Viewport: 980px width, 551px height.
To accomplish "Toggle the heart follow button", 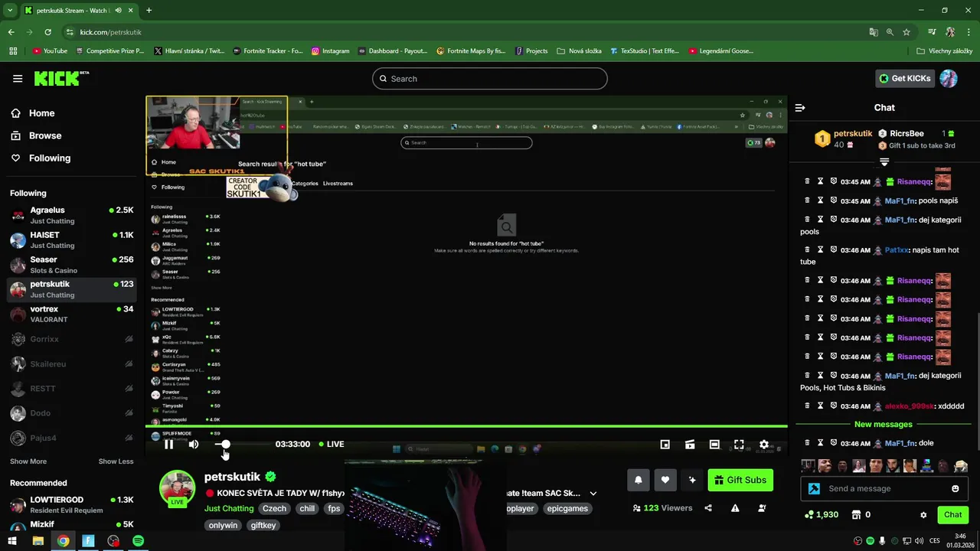I will tap(665, 480).
